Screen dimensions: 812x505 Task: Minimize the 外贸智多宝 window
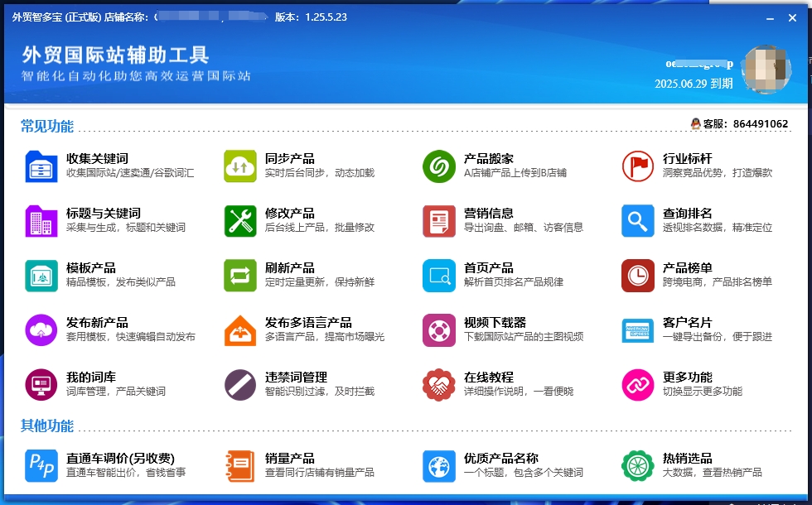[x=770, y=18]
